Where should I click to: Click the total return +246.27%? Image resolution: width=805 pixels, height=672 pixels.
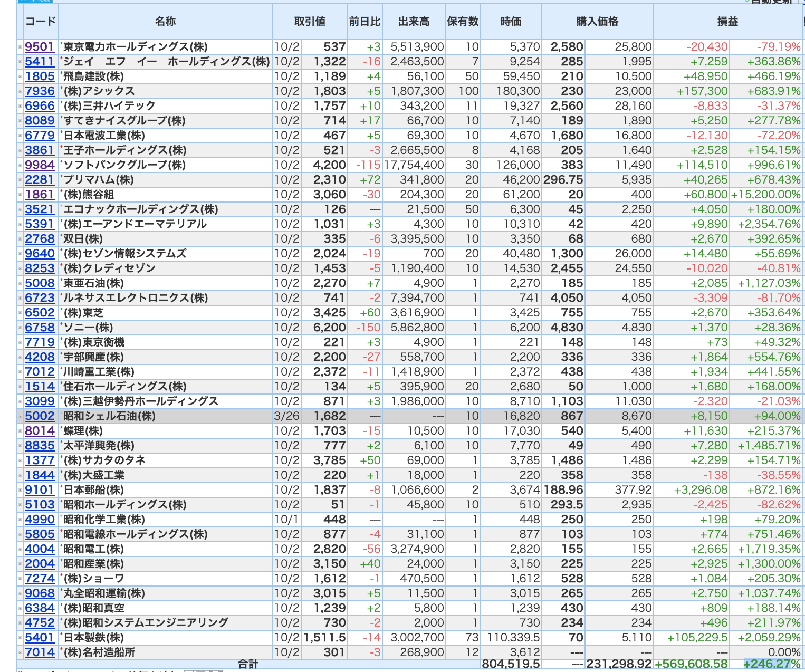click(772, 664)
